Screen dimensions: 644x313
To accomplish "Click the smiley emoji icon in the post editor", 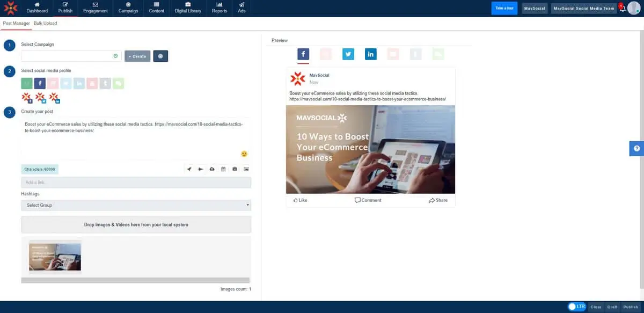I will point(244,154).
